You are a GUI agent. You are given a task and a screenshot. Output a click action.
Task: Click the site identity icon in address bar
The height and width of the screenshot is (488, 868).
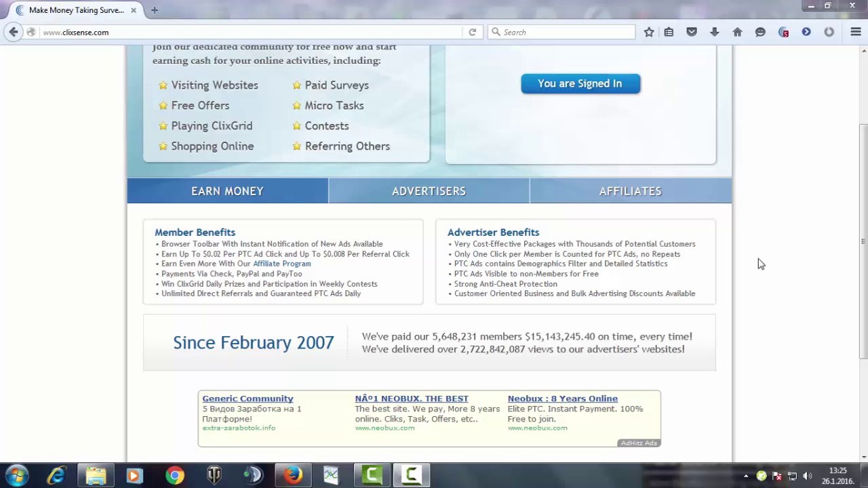point(31,32)
